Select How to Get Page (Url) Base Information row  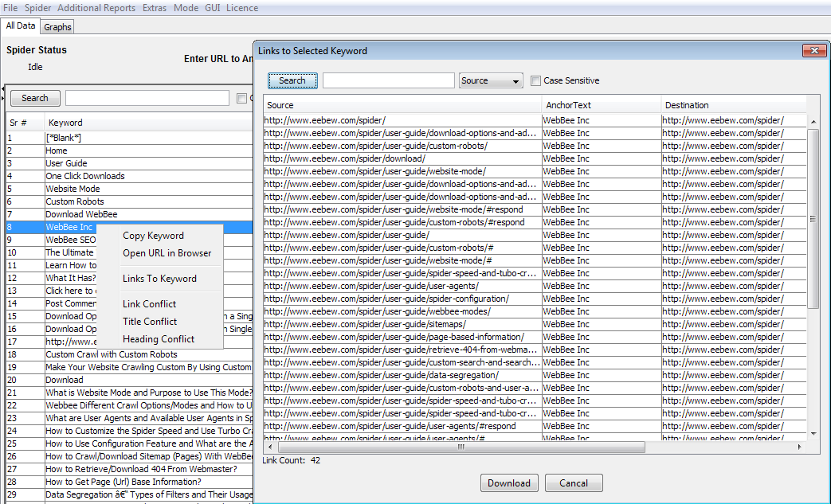(x=129, y=482)
